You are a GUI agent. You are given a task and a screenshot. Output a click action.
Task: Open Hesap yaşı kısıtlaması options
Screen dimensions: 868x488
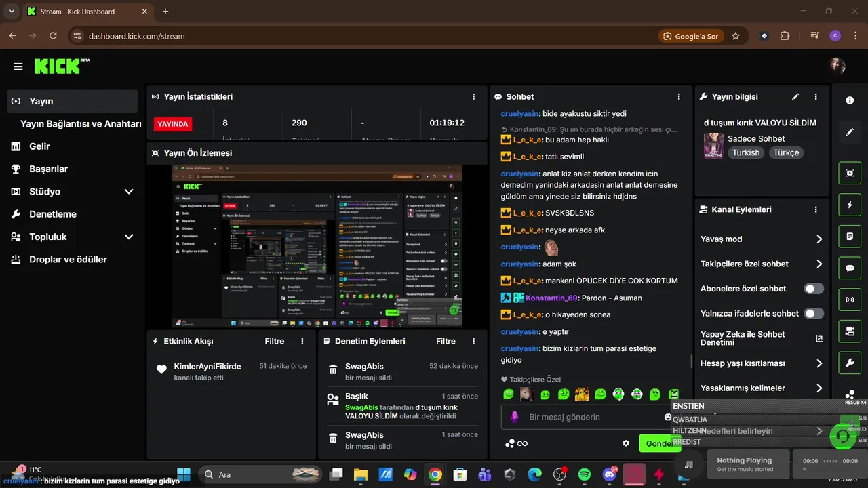pyautogui.click(x=762, y=364)
